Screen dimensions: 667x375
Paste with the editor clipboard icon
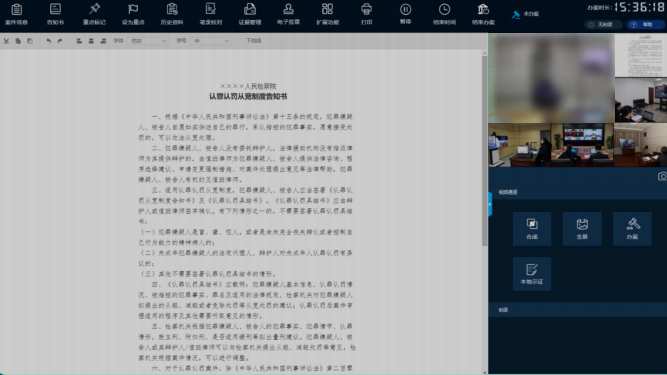(x=30, y=41)
